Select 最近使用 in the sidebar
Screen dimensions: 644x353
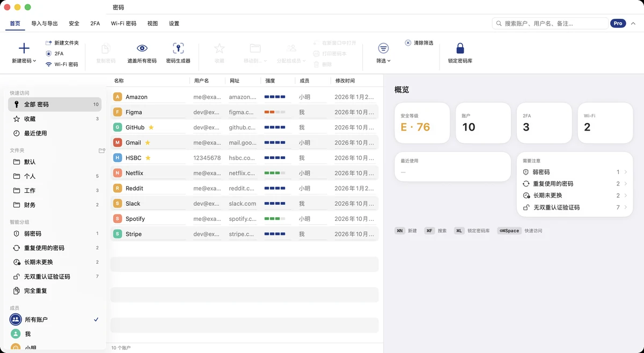tap(55, 133)
